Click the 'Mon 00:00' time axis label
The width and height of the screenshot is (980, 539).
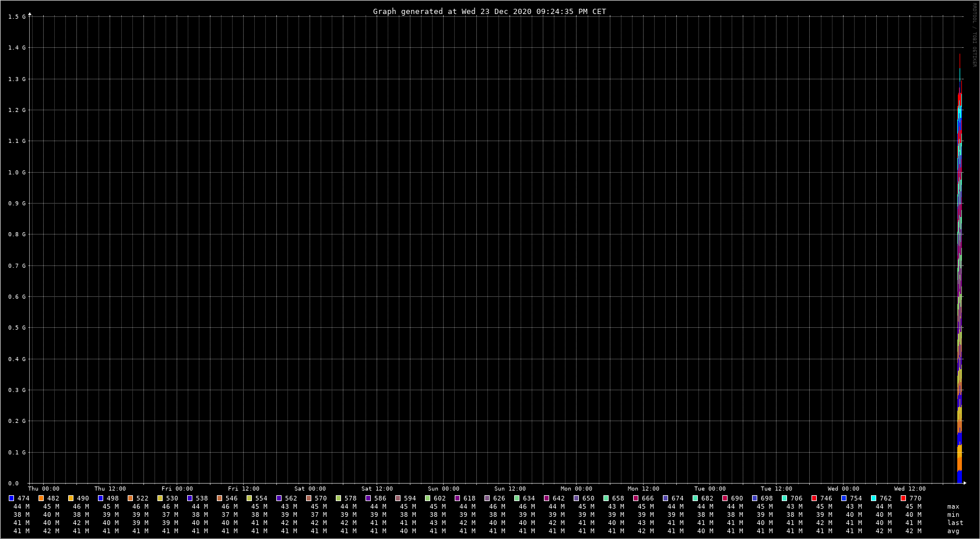(576, 489)
